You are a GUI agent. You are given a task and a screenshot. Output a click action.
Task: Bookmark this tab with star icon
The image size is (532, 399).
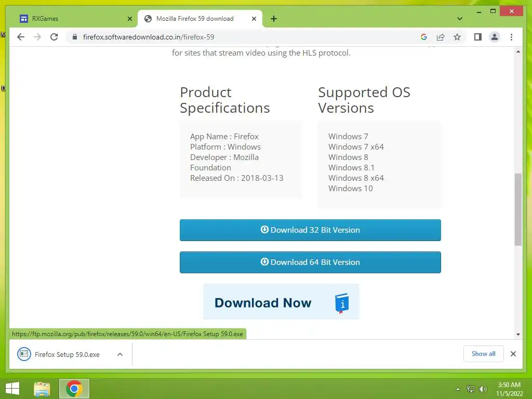457,37
